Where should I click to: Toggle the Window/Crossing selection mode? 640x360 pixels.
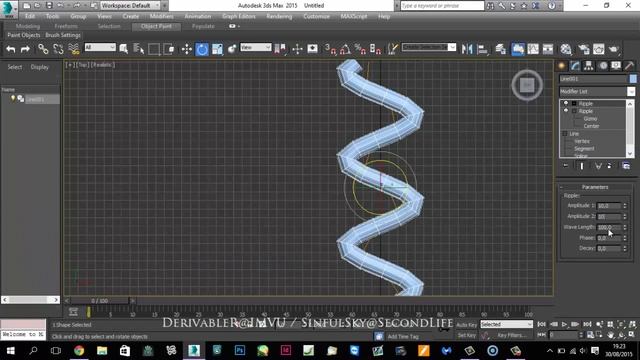click(x=169, y=49)
